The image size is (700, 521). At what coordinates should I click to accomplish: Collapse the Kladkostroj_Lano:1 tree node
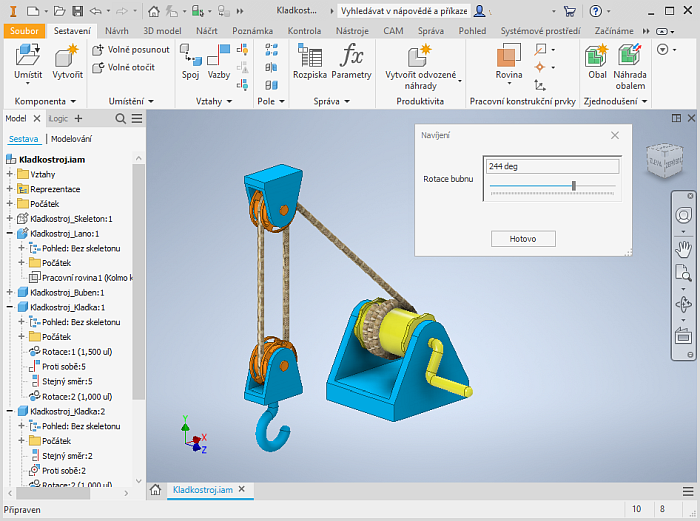click(10, 233)
